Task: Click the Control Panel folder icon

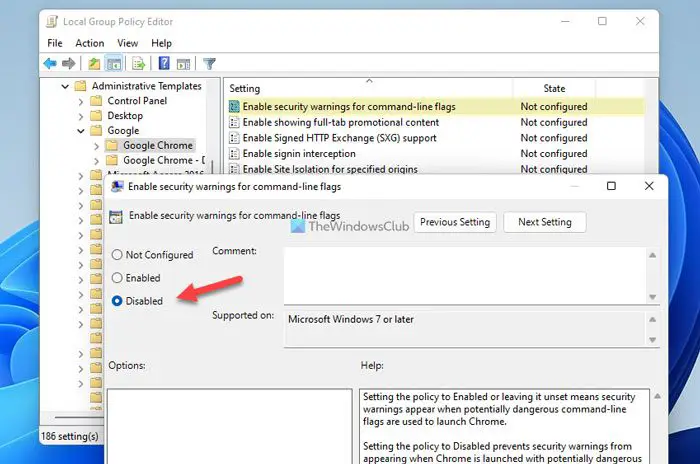Action: [96, 100]
